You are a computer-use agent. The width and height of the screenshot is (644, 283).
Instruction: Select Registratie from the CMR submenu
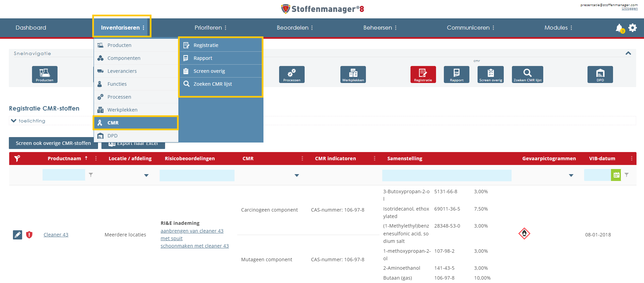click(206, 45)
